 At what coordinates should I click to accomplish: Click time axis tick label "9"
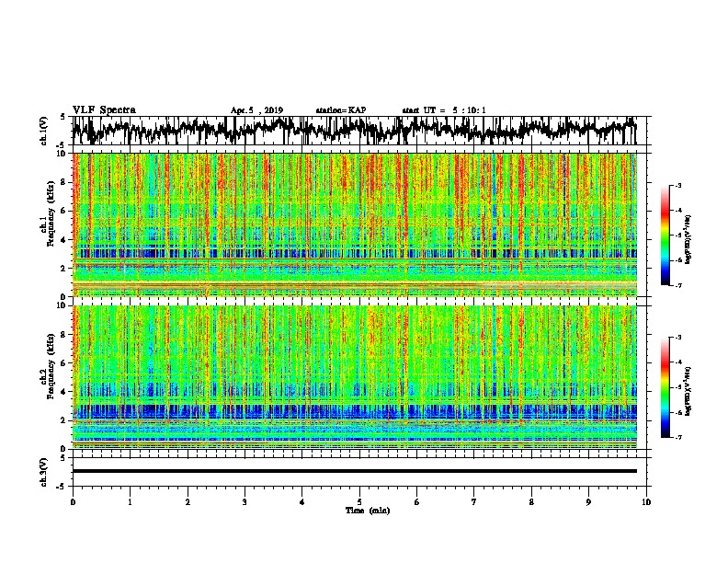point(588,502)
